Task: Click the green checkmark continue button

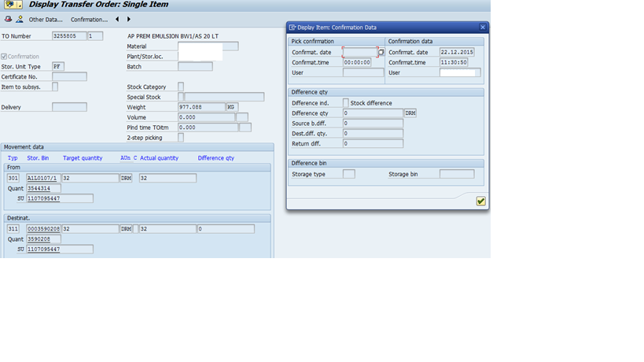Action: point(480,201)
